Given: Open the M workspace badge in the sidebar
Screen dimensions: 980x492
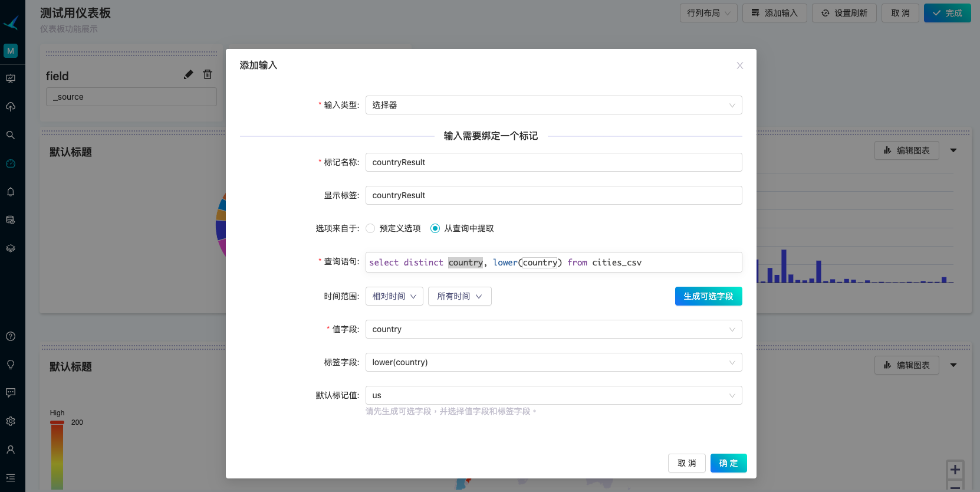Looking at the screenshot, I should 11,51.
